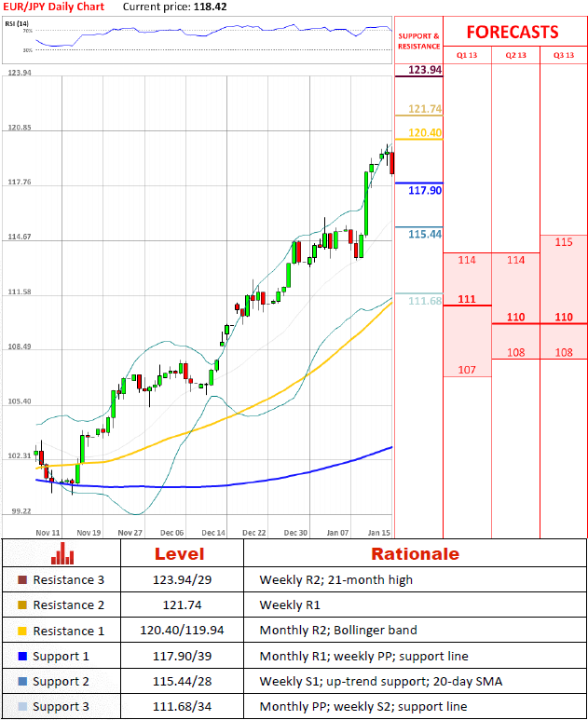
Task: Click the Support 3 row label
Action: click(x=61, y=707)
